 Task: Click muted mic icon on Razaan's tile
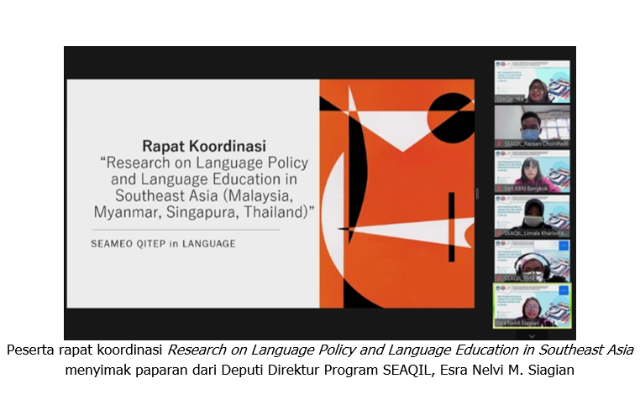click(499, 144)
